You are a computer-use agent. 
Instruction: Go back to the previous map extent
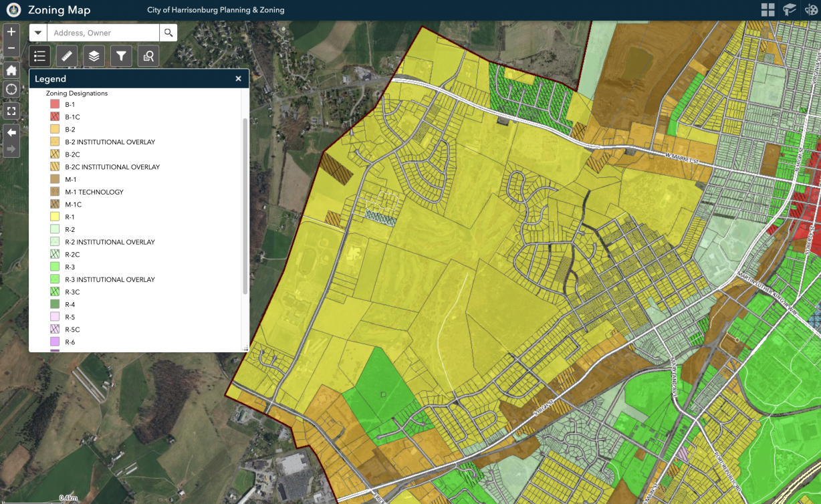(11, 132)
